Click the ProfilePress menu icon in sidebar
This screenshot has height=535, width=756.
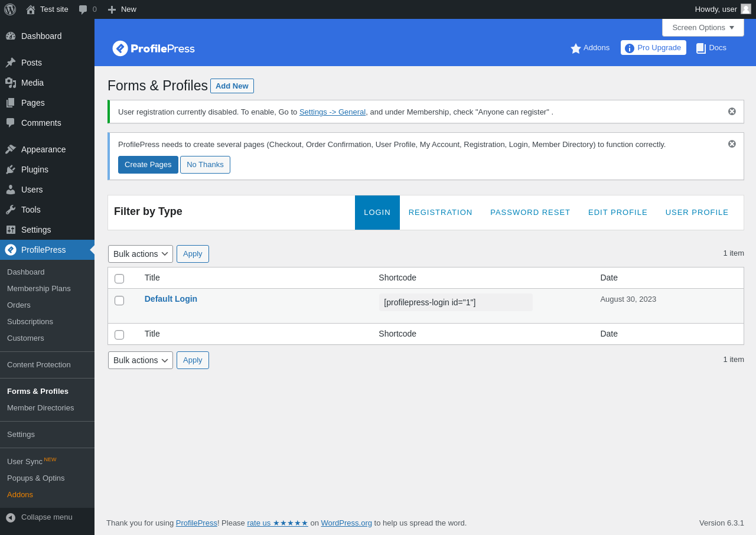[11, 250]
